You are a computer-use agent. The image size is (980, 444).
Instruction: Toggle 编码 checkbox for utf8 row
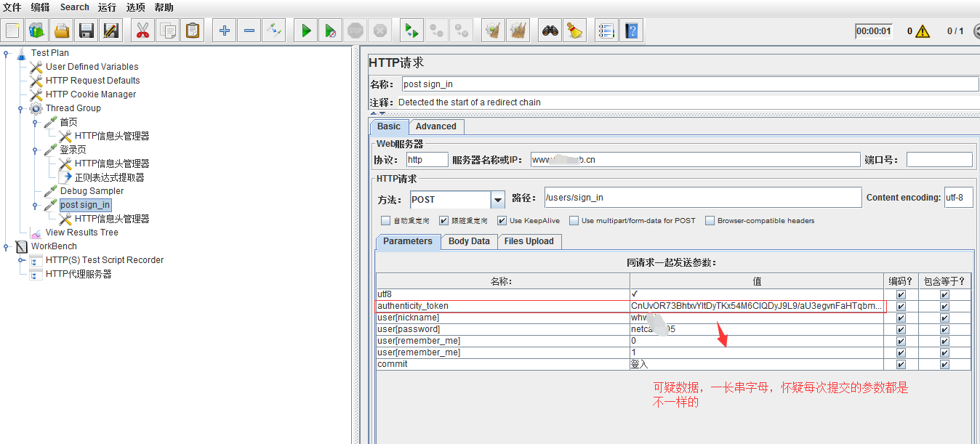click(x=901, y=295)
